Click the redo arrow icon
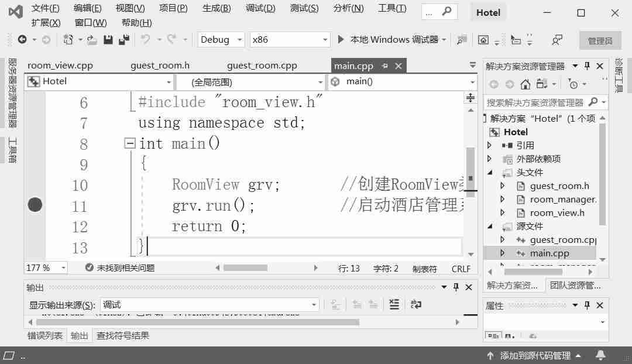Image resolution: width=632 pixels, height=364 pixels. (x=172, y=39)
